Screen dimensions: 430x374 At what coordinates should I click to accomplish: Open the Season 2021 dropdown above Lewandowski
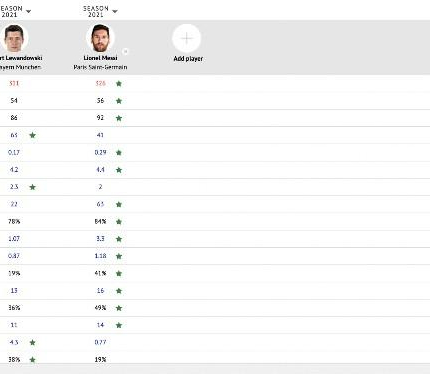15,11
